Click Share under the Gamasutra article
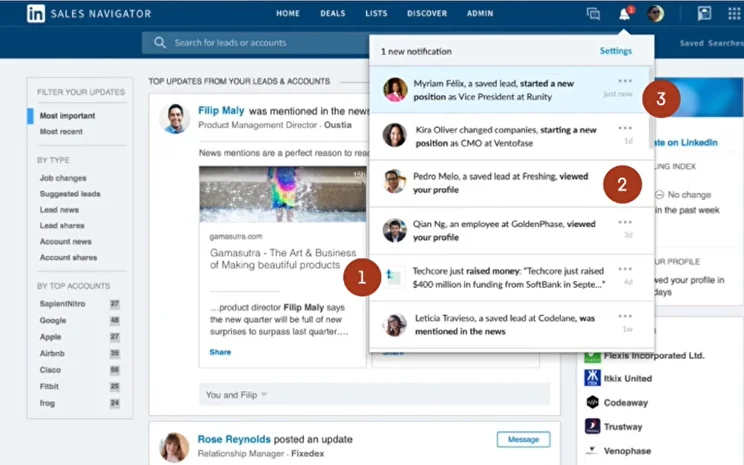This screenshot has height=465, width=744. click(220, 352)
